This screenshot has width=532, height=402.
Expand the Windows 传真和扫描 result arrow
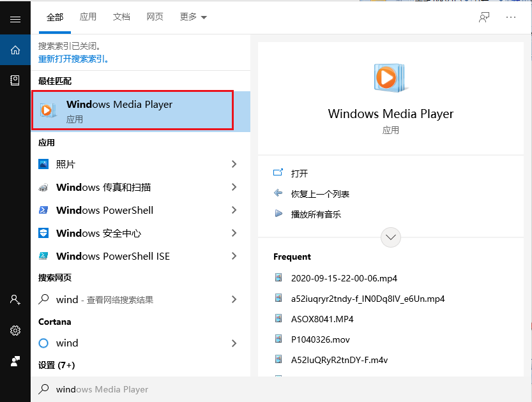234,187
